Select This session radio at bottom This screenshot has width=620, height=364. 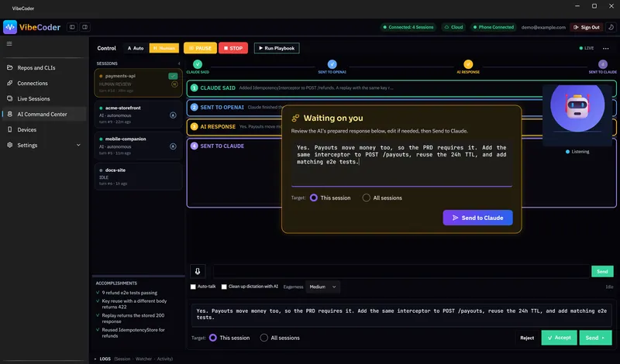point(212,338)
